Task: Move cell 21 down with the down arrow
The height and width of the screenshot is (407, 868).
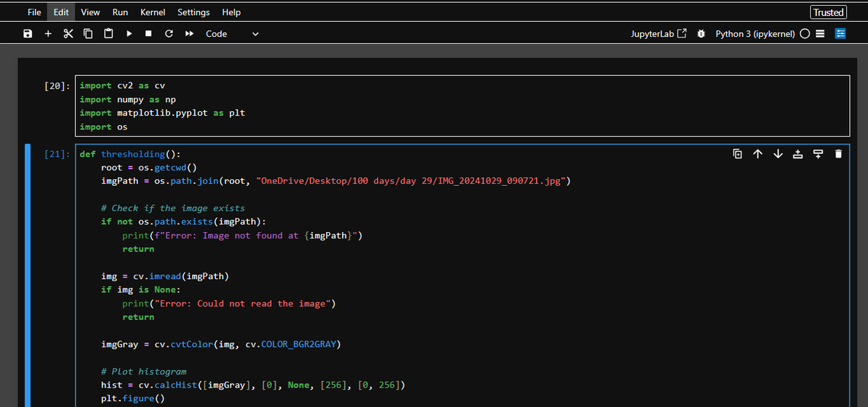Action: pos(778,153)
